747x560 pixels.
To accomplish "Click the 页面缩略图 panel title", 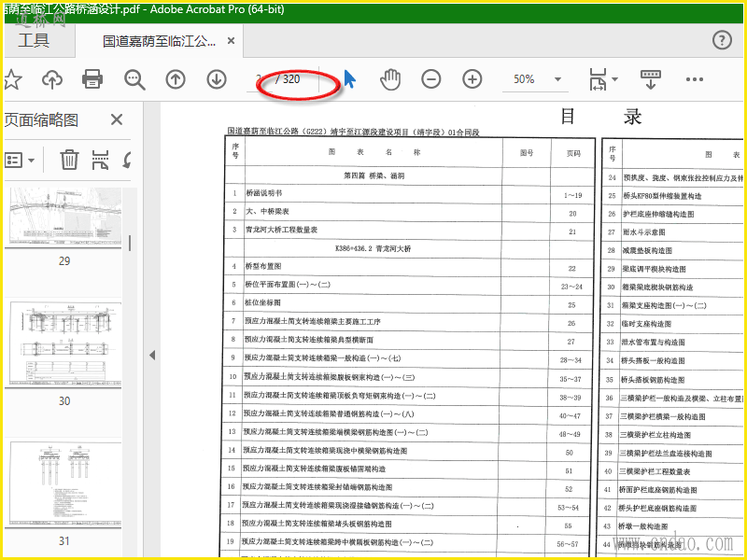I will 40,120.
